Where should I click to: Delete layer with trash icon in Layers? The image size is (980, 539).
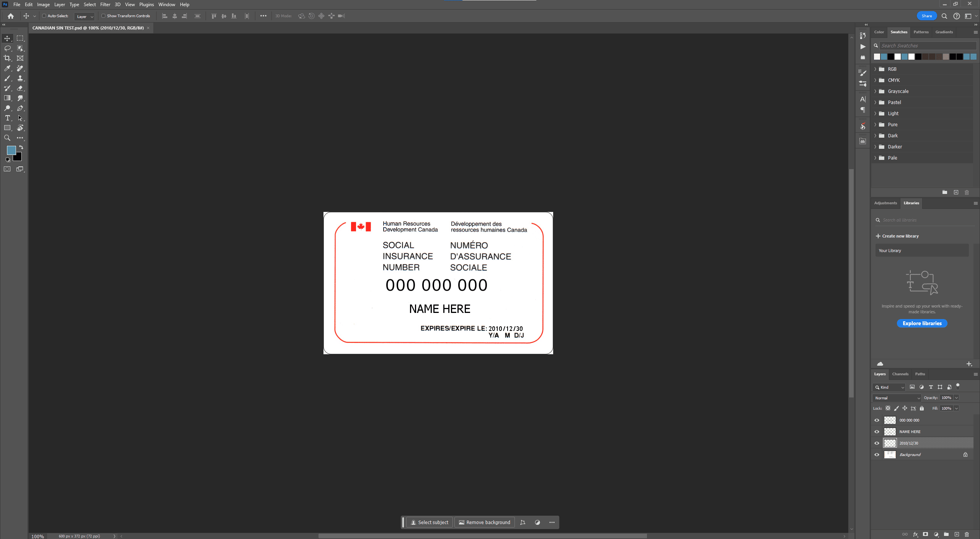coord(967,534)
